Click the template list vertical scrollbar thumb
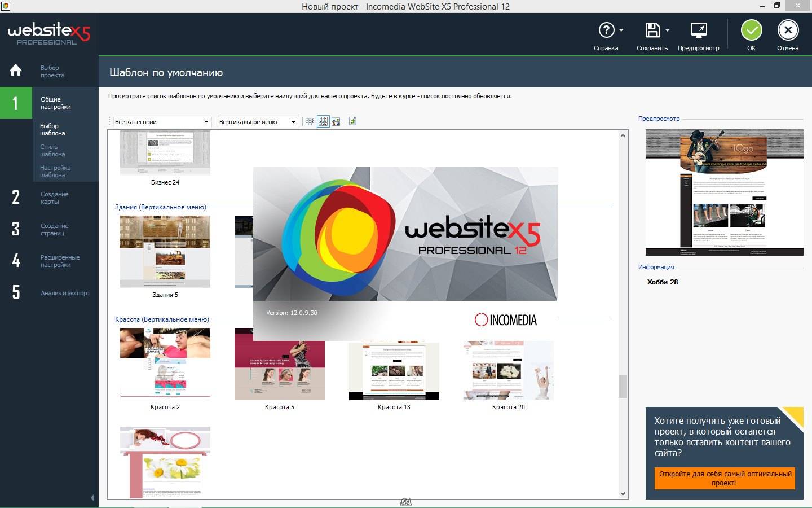Image resolution: width=812 pixels, height=508 pixels. (x=623, y=386)
